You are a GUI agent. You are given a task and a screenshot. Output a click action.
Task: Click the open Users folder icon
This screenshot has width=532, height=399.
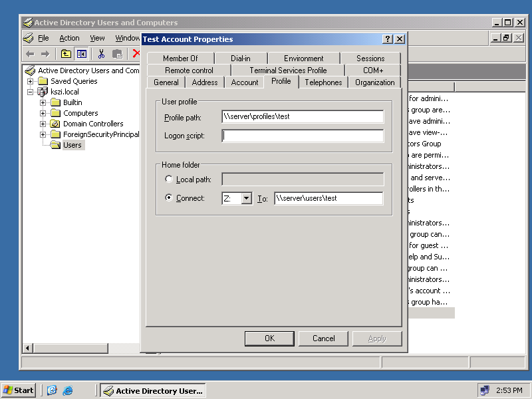pos(55,145)
